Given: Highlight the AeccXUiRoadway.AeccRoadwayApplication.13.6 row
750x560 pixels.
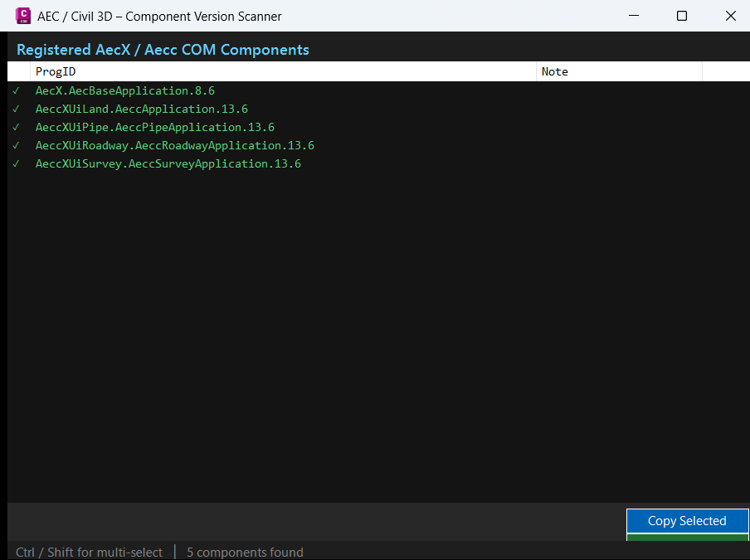Looking at the screenshot, I should pos(378,145).
